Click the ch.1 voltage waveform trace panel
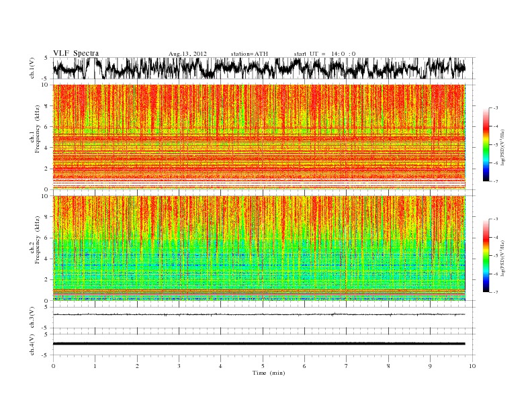532x411 pixels. (263, 68)
